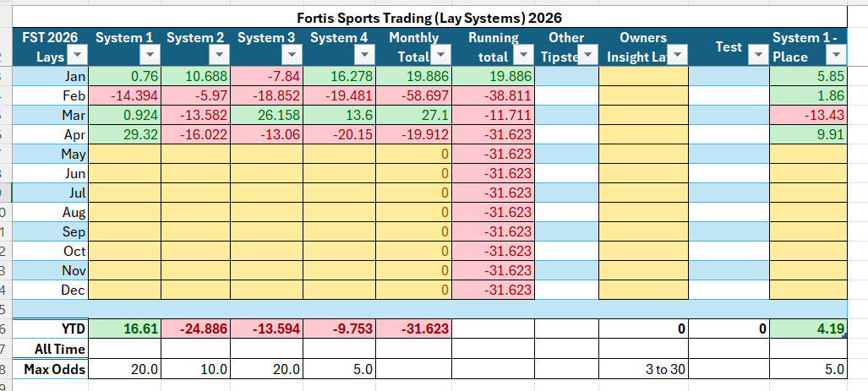Open the Other Tipster filter dropdown
Image resolution: width=868 pixels, height=391 pixels.
(x=587, y=55)
